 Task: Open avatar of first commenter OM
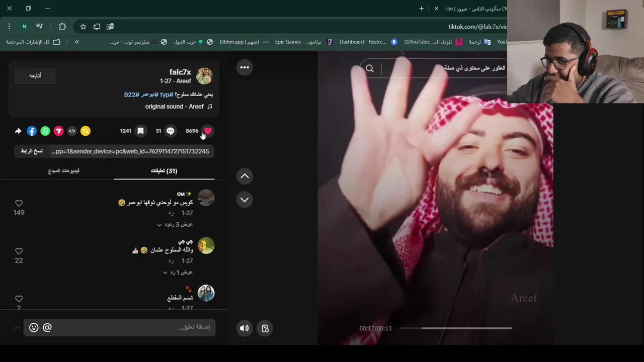tap(206, 198)
